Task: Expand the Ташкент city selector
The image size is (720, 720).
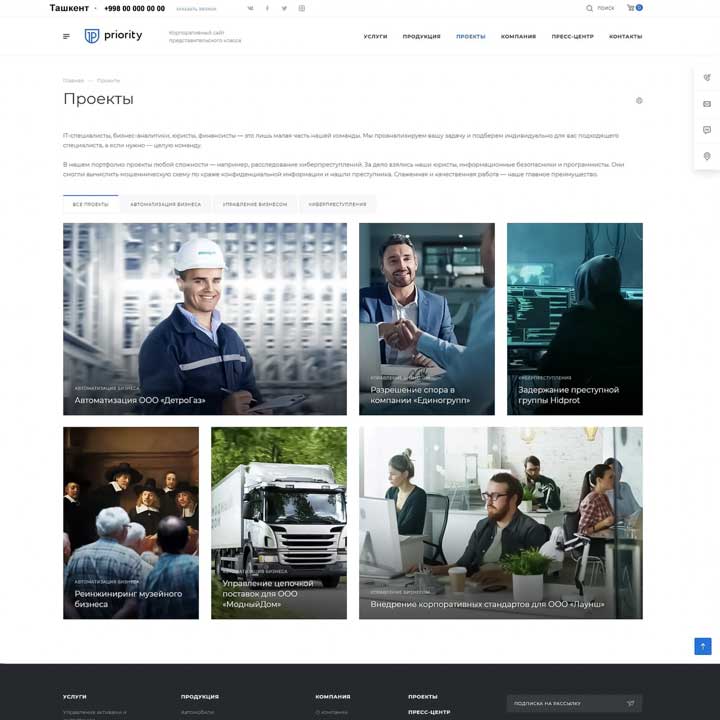Action: point(71,8)
